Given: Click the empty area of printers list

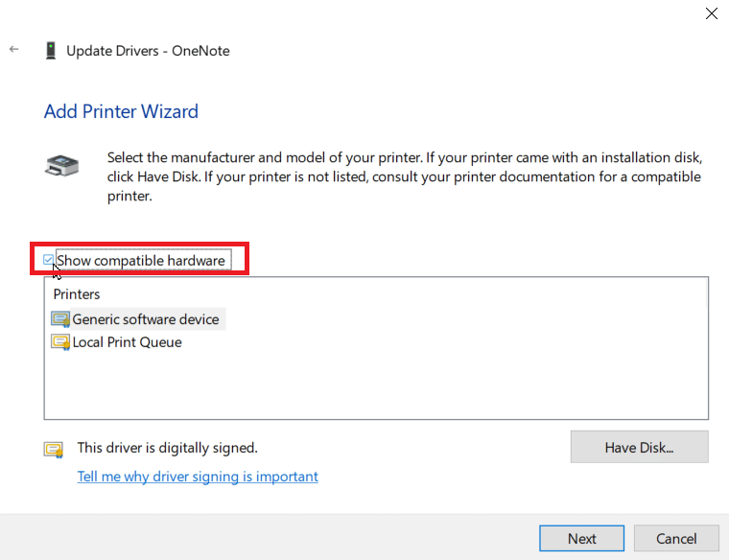Looking at the screenshot, I should tap(376, 385).
